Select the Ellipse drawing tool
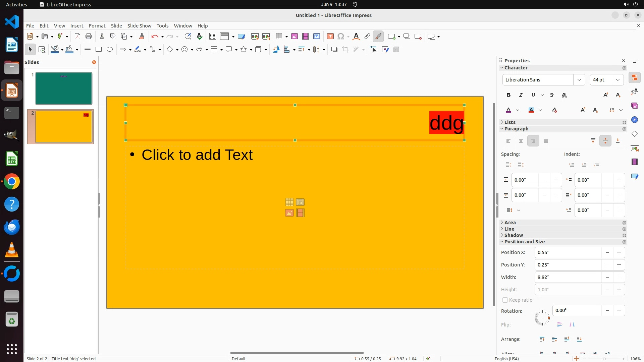 coord(110,50)
